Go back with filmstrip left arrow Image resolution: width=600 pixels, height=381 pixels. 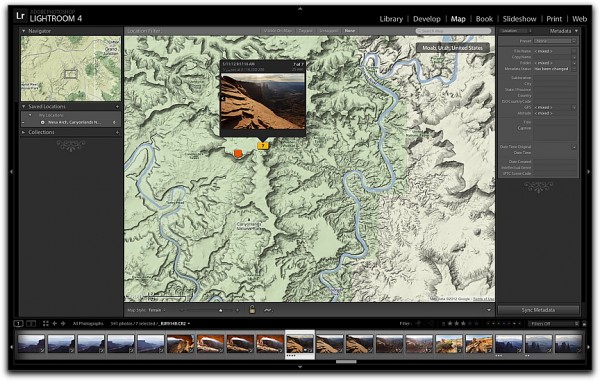click(55, 324)
